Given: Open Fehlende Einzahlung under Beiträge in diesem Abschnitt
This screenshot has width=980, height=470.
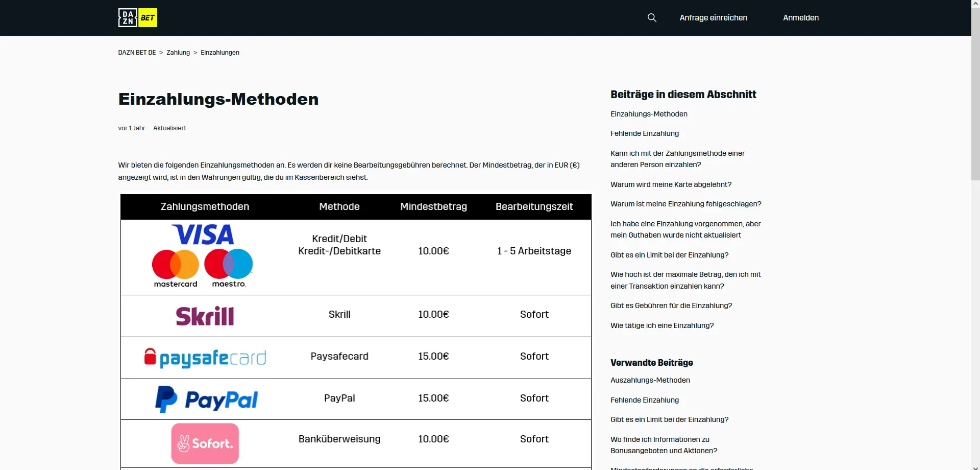Looking at the screenshot, I should [x=645, y=133].
